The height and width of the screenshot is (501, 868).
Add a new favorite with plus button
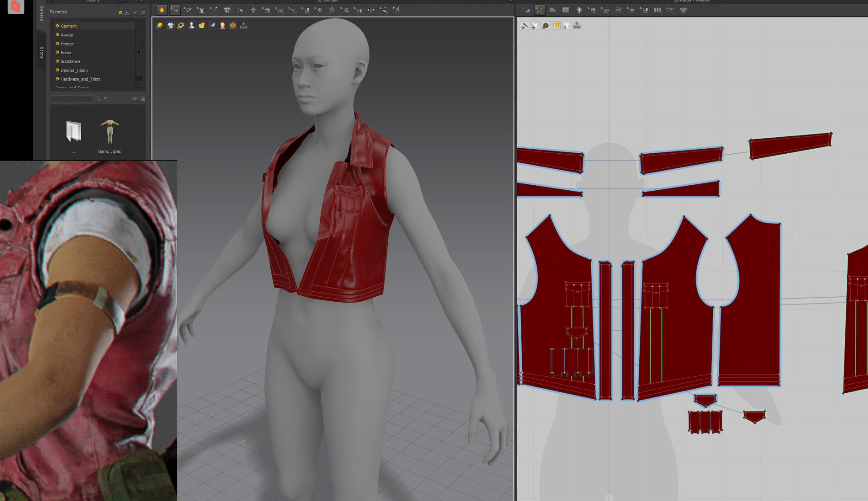pyautogui.click(x=135, y=12)
